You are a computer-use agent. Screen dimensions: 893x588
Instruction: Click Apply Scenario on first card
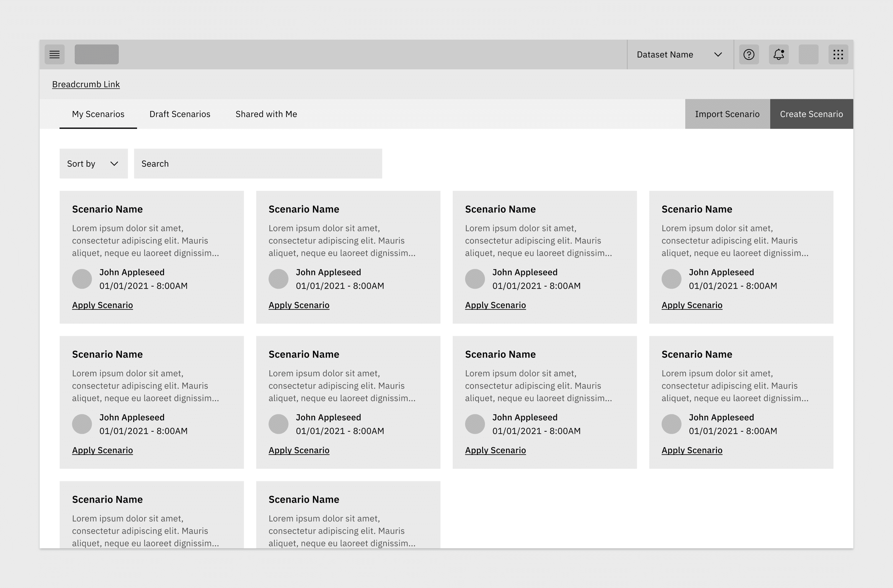pyautogui.click(x=102, y=305)
